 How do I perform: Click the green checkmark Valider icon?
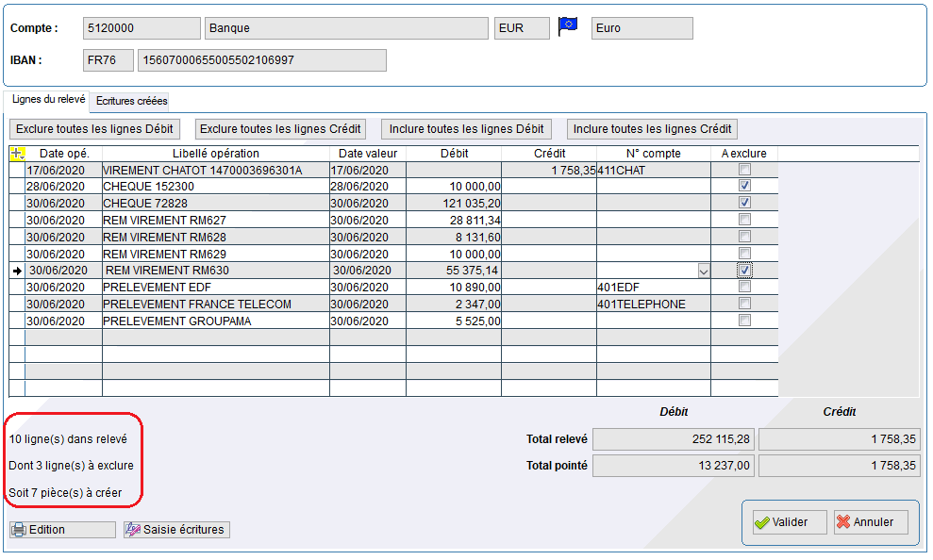pyautogui.click(x=761, y=522)
